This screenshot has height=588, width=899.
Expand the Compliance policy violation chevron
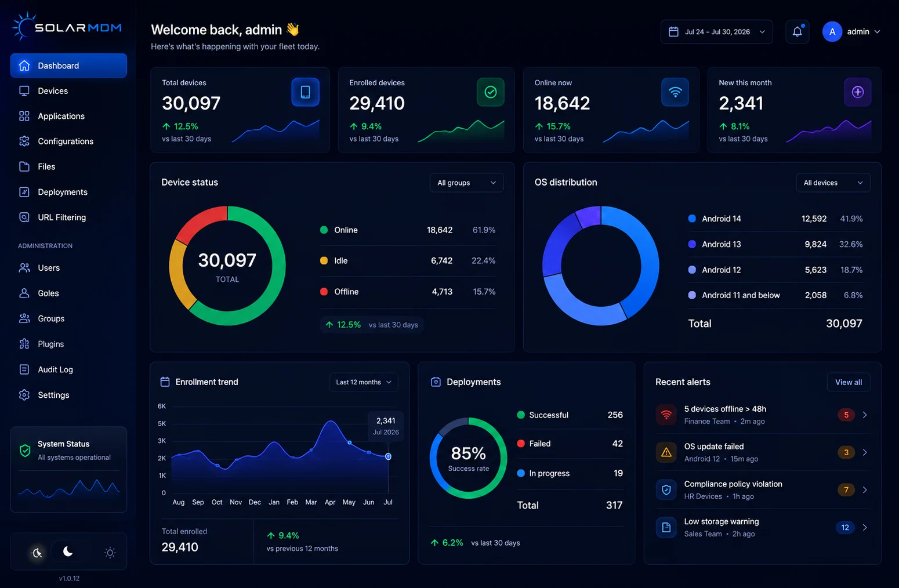pos(865,490)
